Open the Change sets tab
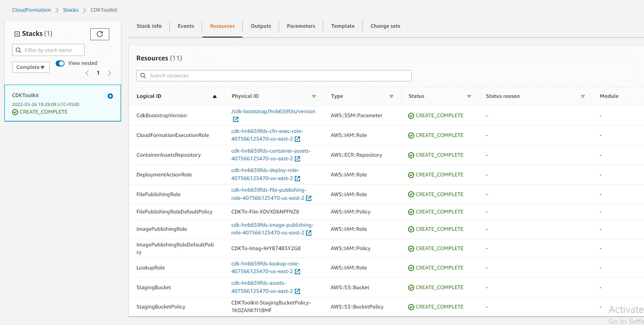Image resolution: width=644 pixels, height=325 pixels. 386,26
